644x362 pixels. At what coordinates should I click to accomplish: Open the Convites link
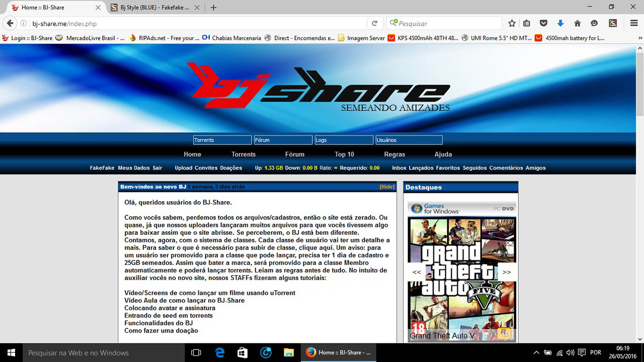[206, 168]
